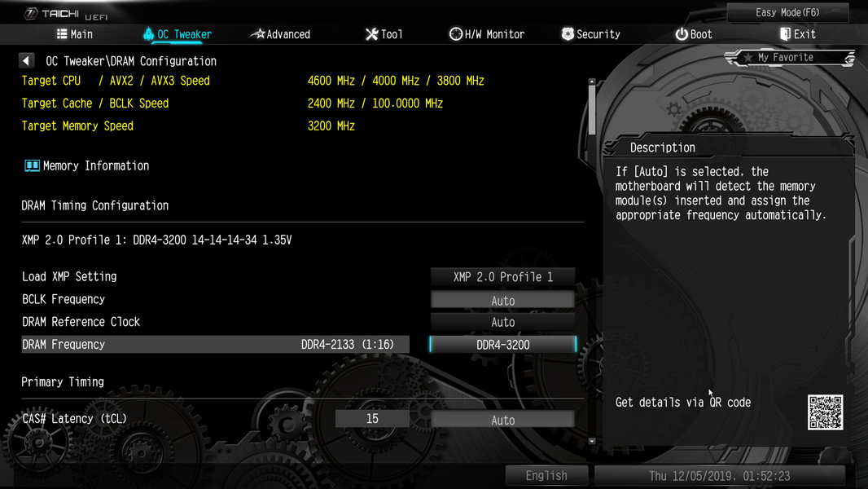Click the scrollbar down arrow
Viewport: 868px width, 489px height.
[x=592, y=442]
